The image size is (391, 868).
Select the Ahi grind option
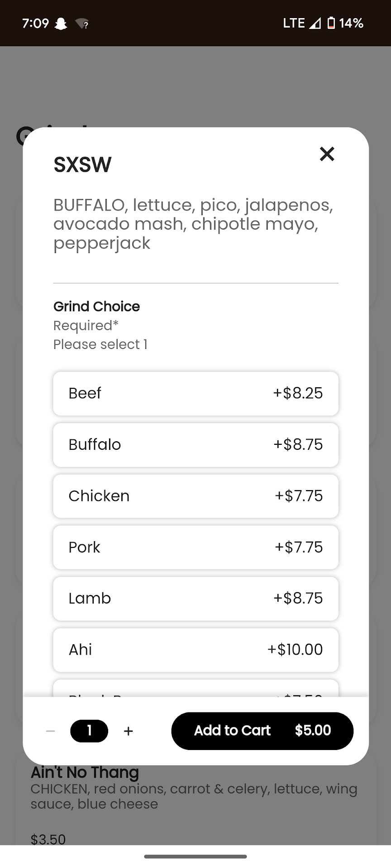(195, 650)
